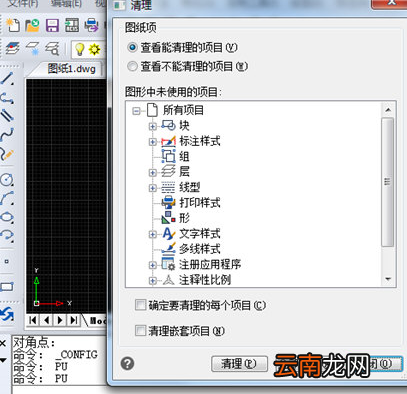Click the layer light bulb icon
This screenshot has height=394, width=407.
tap(79, 49)
